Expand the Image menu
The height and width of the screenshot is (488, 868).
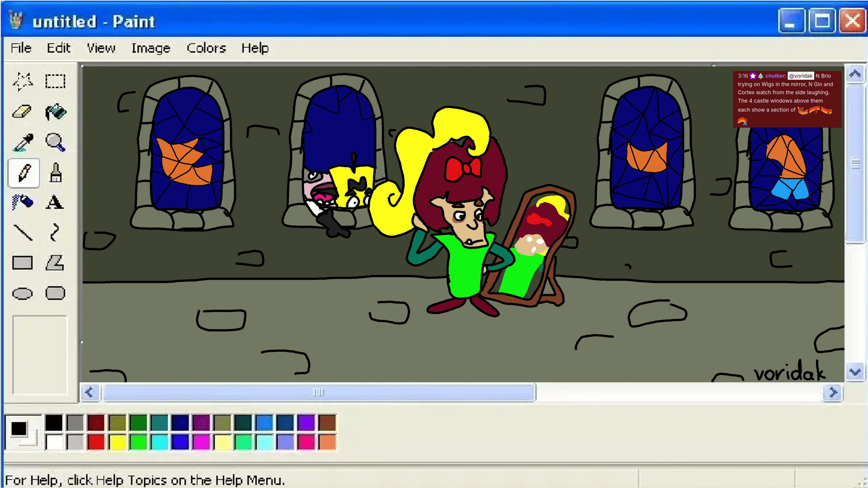pos(151,48)
